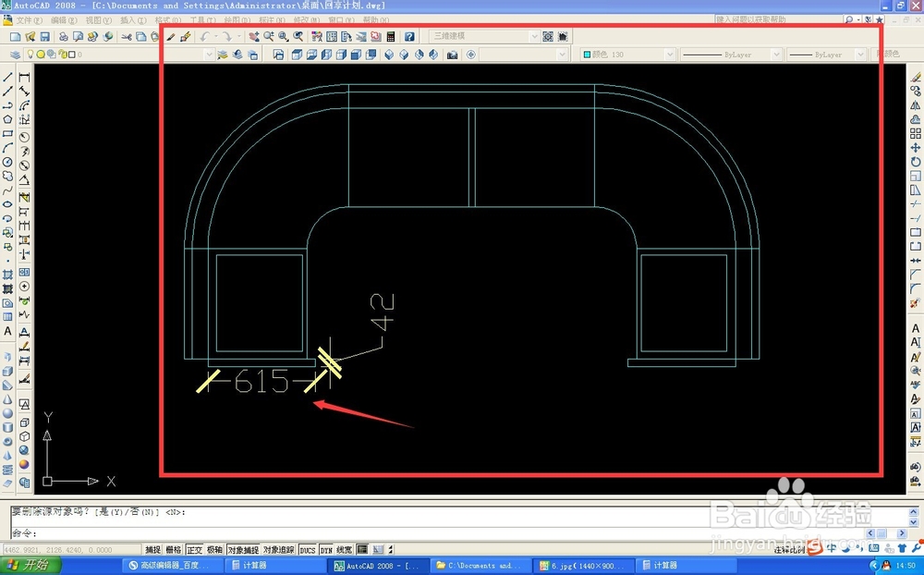Click the New drawing icon
The height and width of the screenshot is (575, 924).
[x=16, y=37]
